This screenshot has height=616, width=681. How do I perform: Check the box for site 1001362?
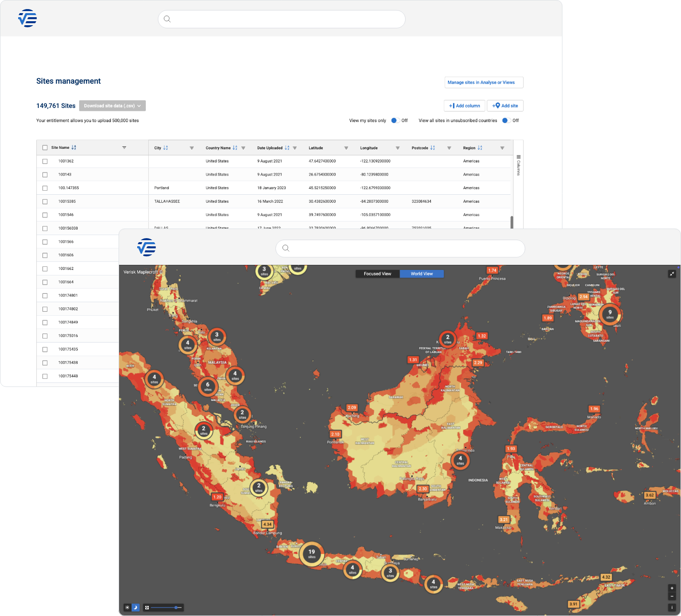(45, 161)
